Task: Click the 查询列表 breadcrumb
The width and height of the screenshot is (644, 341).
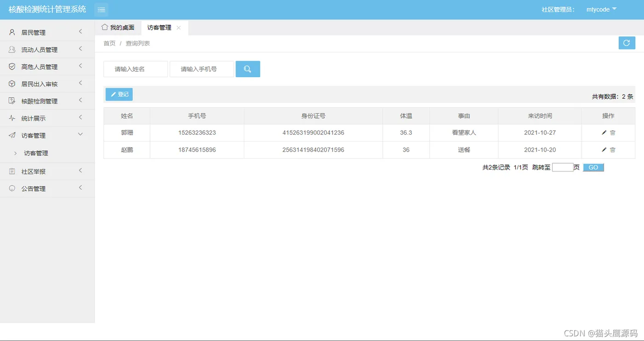Action: tap(138, 43)
